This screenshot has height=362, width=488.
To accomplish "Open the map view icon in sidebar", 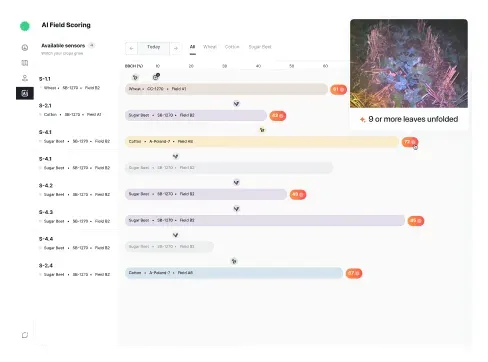I will (25, 63).
